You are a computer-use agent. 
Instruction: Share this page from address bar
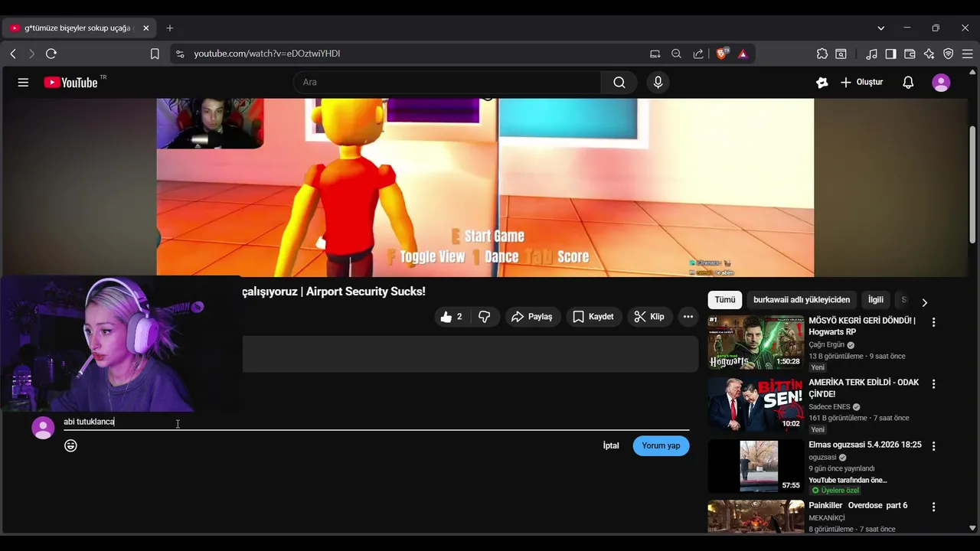pyautogui.click(x=698, y=54)
